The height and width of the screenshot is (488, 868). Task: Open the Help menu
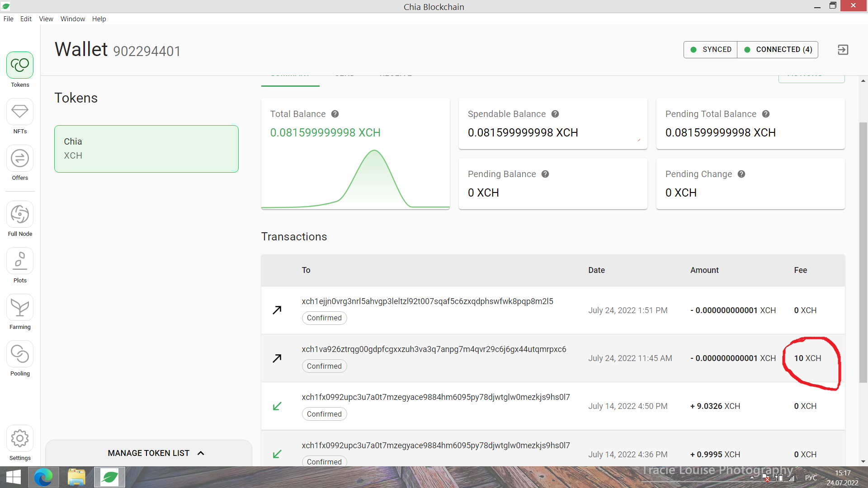(99, 19)
